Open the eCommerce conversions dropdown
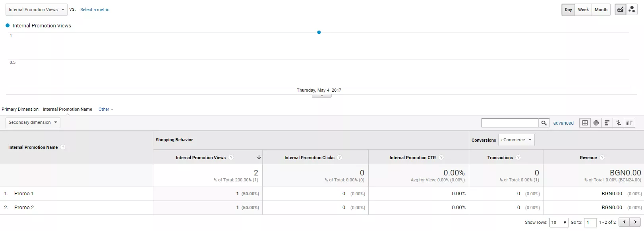The width and height of the screenshot is (644, 231). [x=516, y=140]
